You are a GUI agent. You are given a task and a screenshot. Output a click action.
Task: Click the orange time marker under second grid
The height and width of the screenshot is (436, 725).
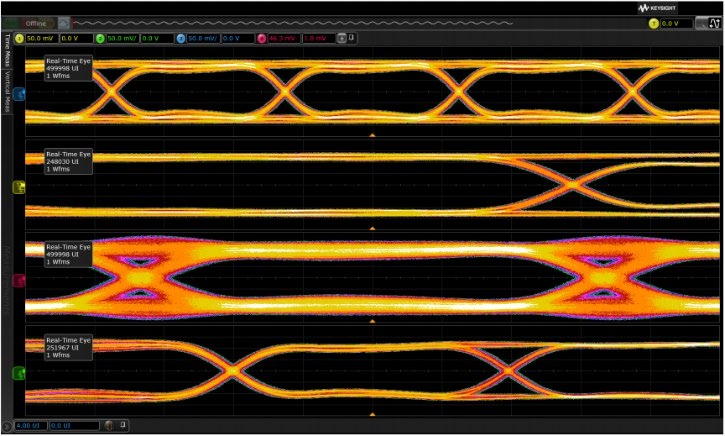click(x=373, y=228)
